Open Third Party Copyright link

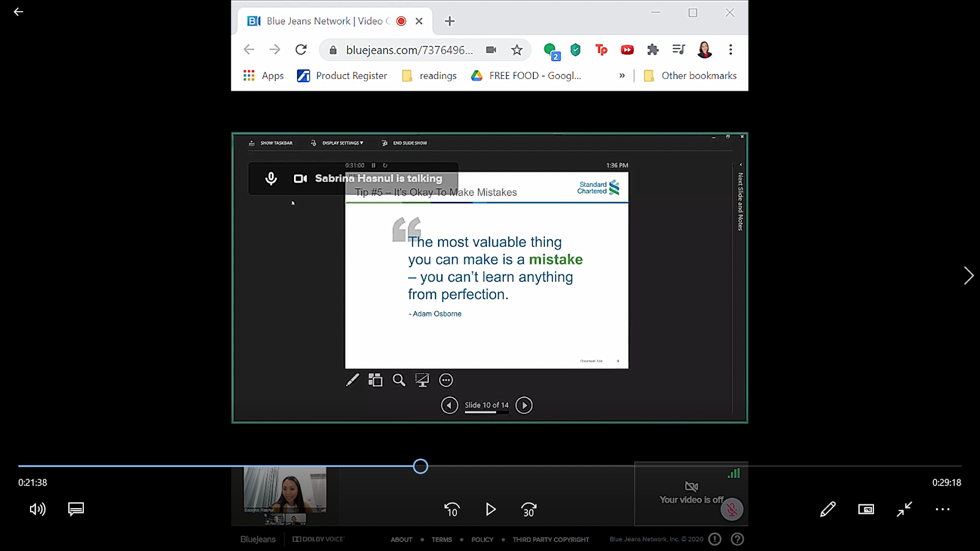coord(551,540)
